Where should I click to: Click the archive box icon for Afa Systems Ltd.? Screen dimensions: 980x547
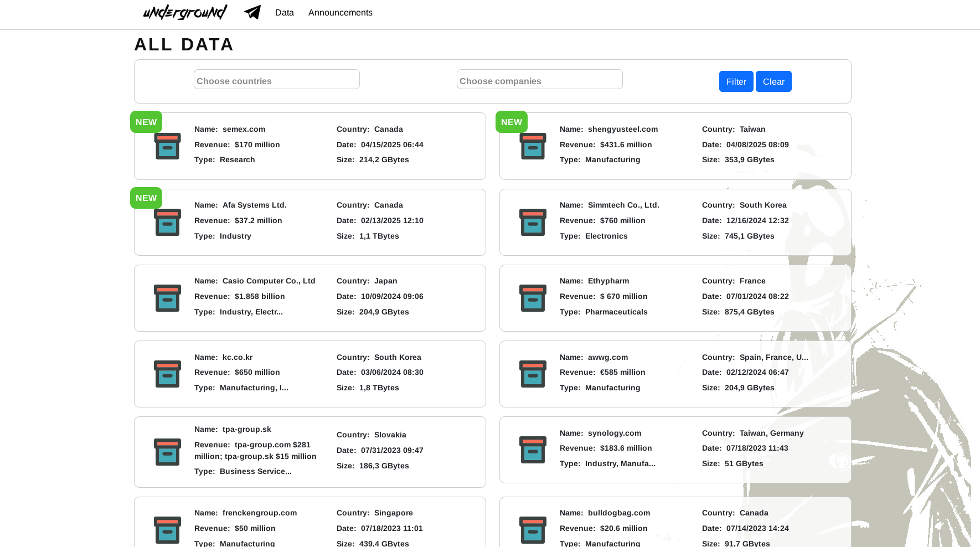coord(167,222)
